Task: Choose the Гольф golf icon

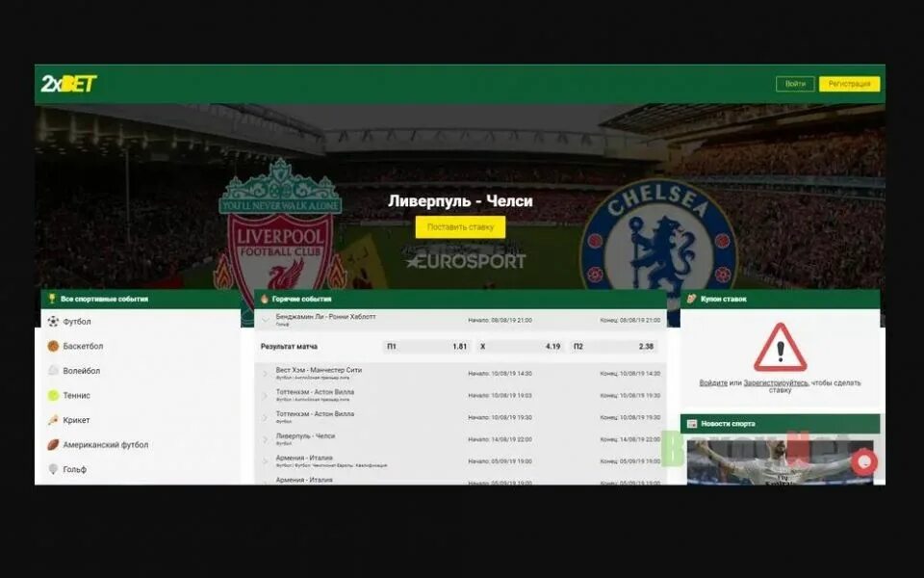Action: 53,469
